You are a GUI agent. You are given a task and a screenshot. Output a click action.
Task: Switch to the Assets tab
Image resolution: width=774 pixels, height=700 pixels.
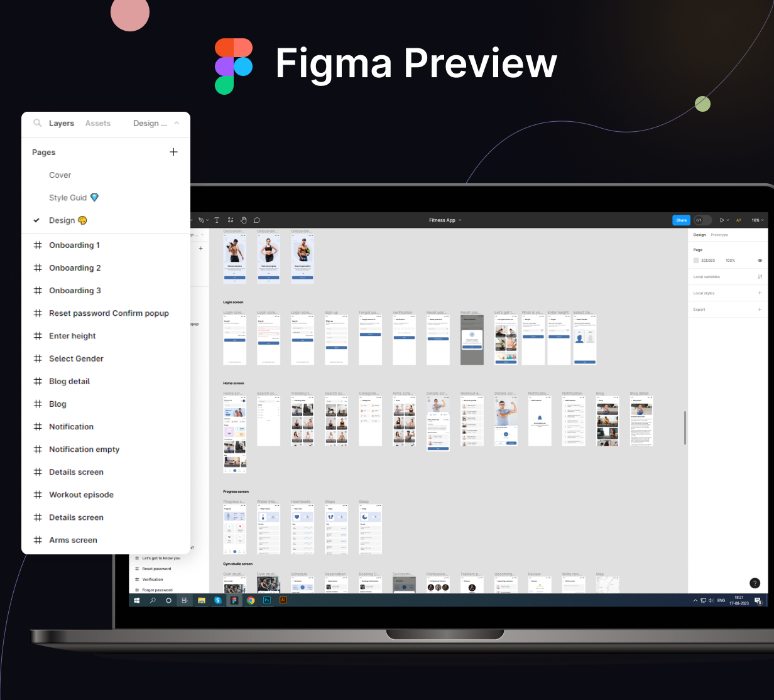click(98, 123)
